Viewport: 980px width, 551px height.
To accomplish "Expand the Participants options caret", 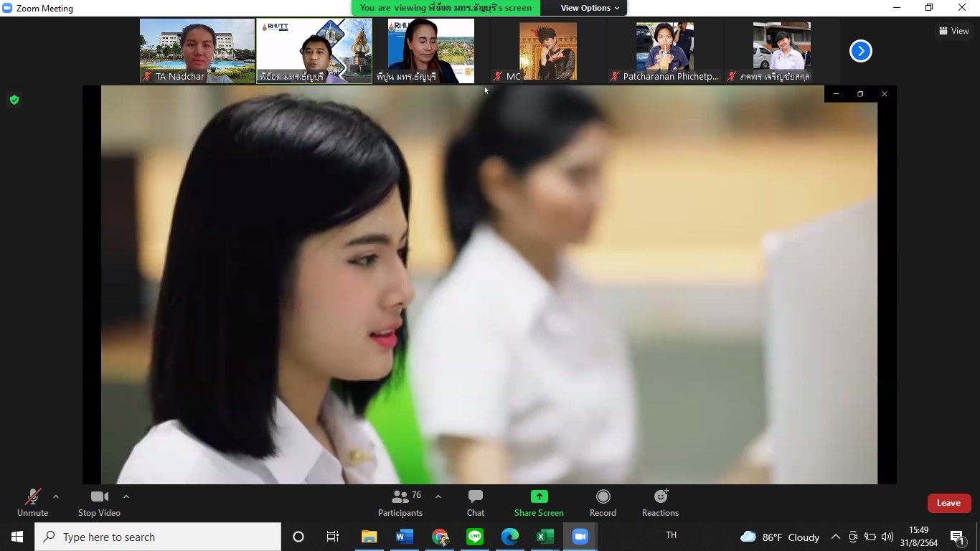I will (438, 496).
